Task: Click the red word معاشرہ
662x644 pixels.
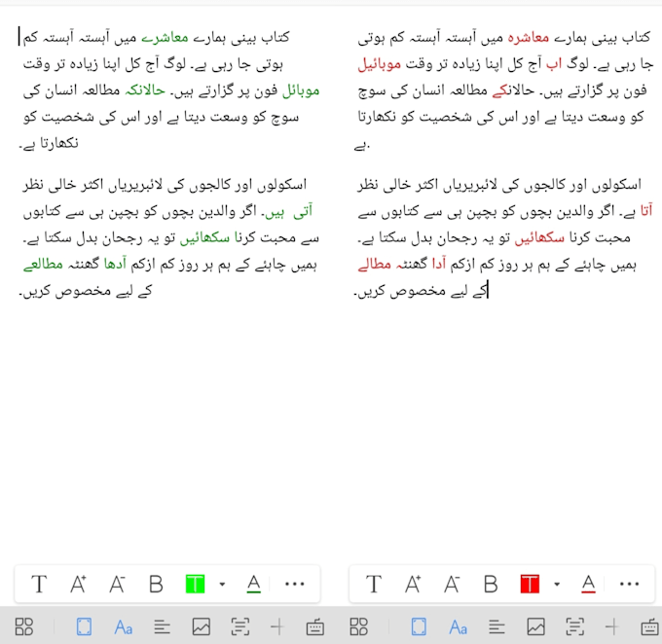Action: pos(529,38)
